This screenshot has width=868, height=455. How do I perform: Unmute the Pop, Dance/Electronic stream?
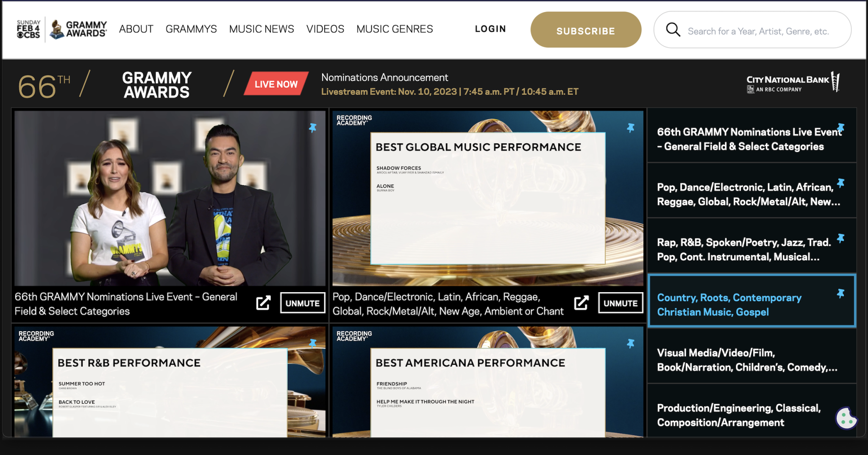(620, 303)
